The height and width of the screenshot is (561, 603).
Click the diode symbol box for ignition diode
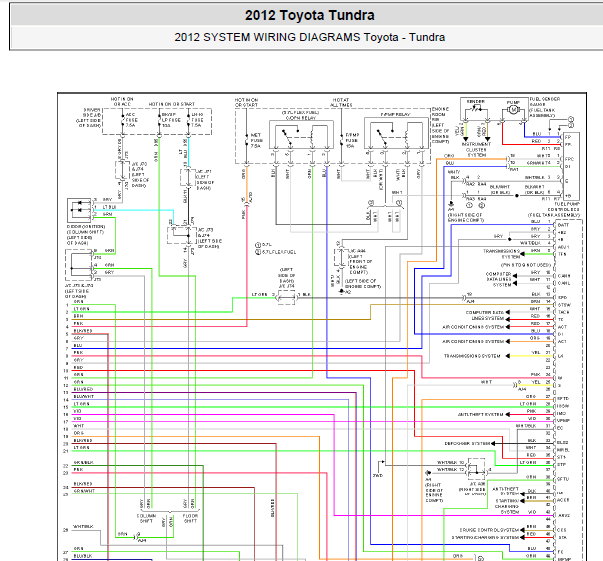click(79, 210)
